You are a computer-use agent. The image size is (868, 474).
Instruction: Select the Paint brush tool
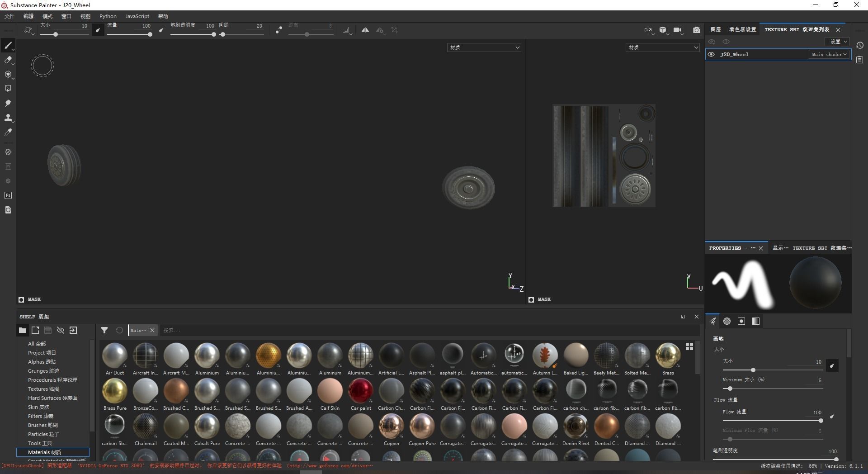pyautogui.click(x=8, y=45)
